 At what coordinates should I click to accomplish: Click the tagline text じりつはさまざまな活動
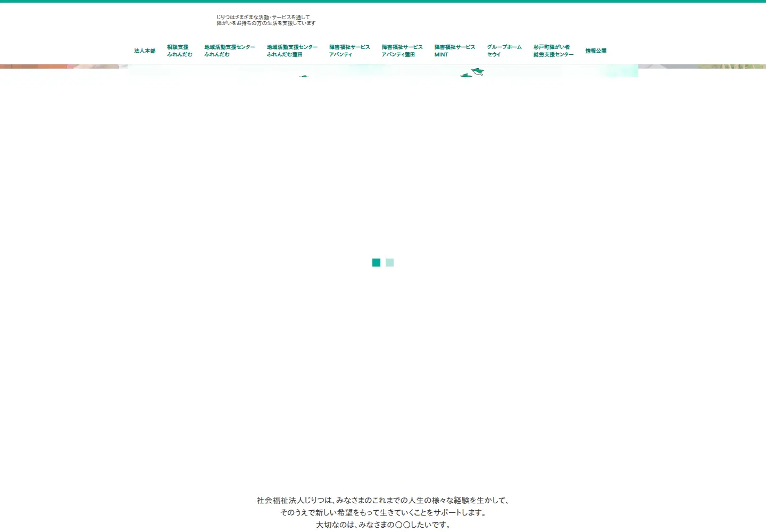[266, 20]
